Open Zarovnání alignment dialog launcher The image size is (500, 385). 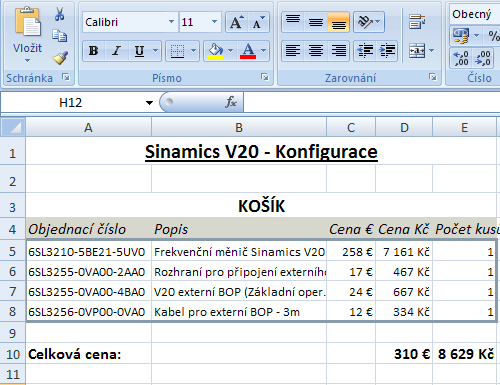433,77
